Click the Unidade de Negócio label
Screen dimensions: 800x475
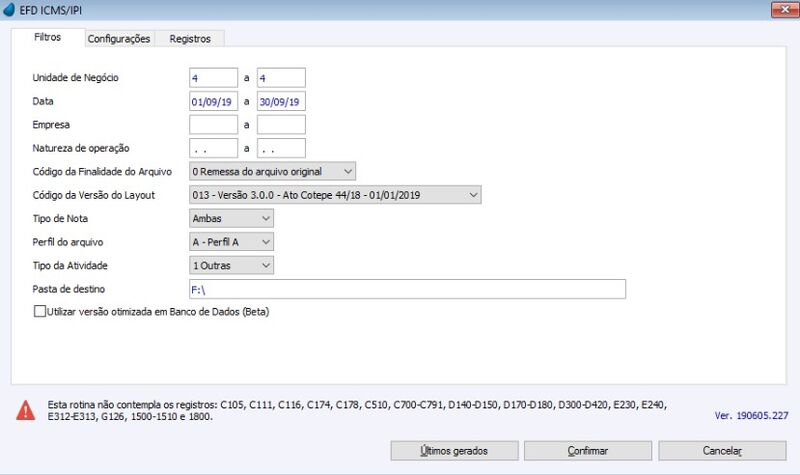76,78
